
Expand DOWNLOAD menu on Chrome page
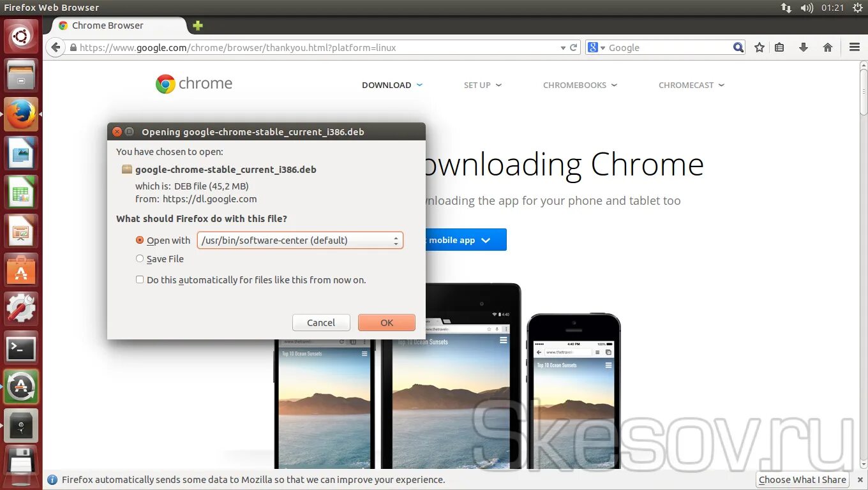click(x=392, y=85)
